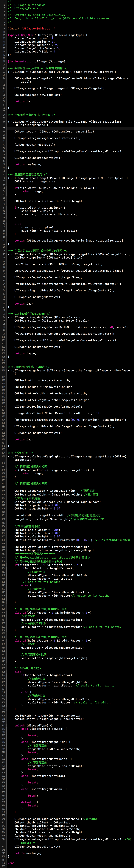
Task: Click gutter line number 37
Action: pos(4,128)
